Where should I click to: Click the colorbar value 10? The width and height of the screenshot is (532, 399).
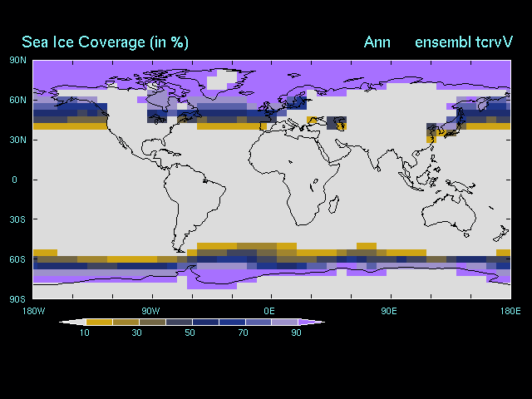tap(85, 332)
